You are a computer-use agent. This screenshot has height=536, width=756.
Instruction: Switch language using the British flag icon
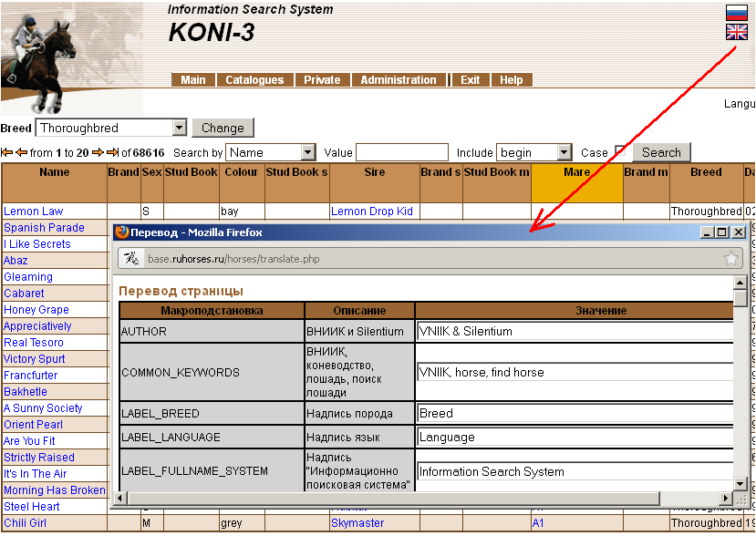[736, 32]
